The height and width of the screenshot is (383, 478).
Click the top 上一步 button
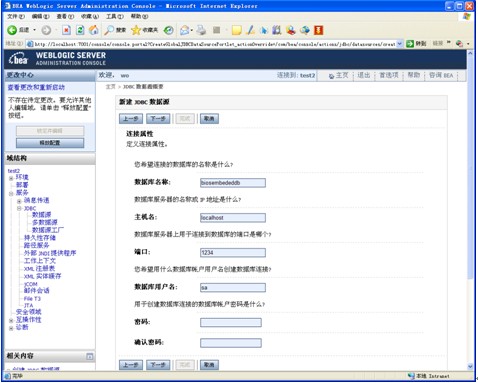click(x=131, y=119)
